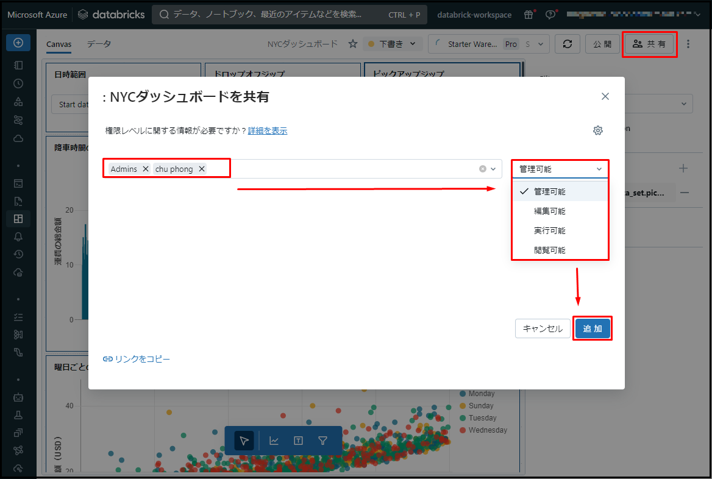The width and height of the screenshot is (712, 479).
Task: Choose 編集可能 permission option
Action: click(x=549, y=211)
